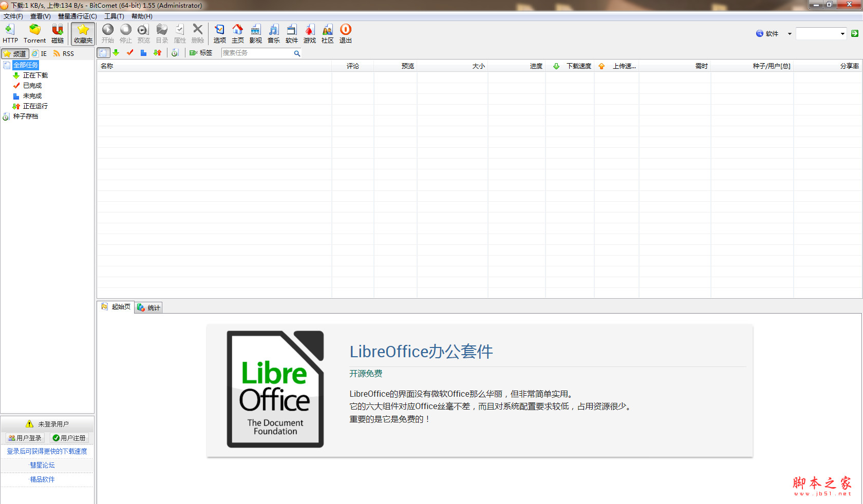Sort by the 大小 column header
Image resolution: width=863 pixels, height=504 pixels.
point(453,66)
